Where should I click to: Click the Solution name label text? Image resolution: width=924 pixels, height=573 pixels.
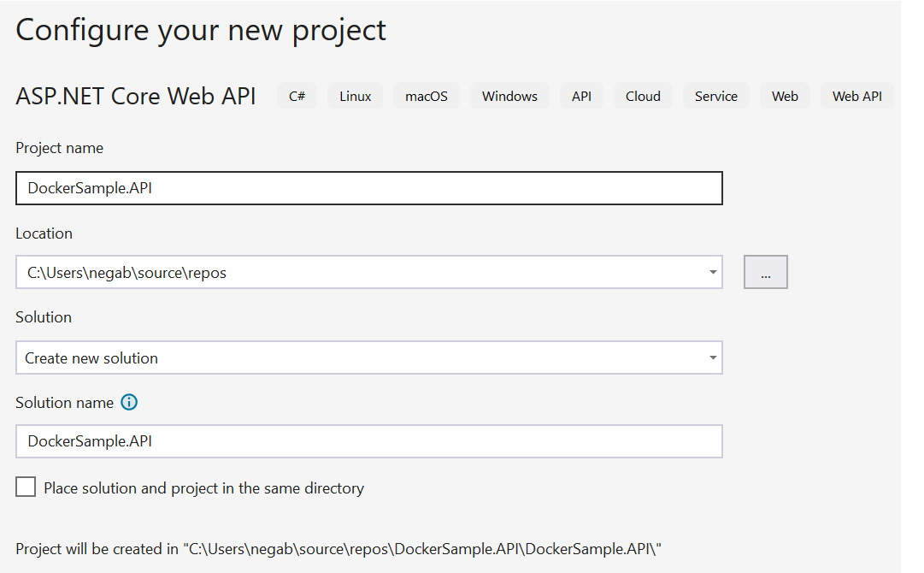(65, 403)
